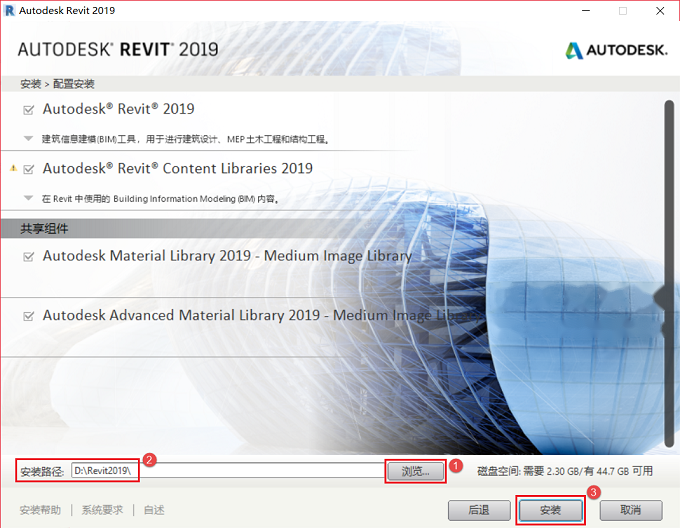Expand Content Libraries 2019 options arrow
The height and width of the screenshot is (528, 680).
pyautogui.click(x=29, y=198)
